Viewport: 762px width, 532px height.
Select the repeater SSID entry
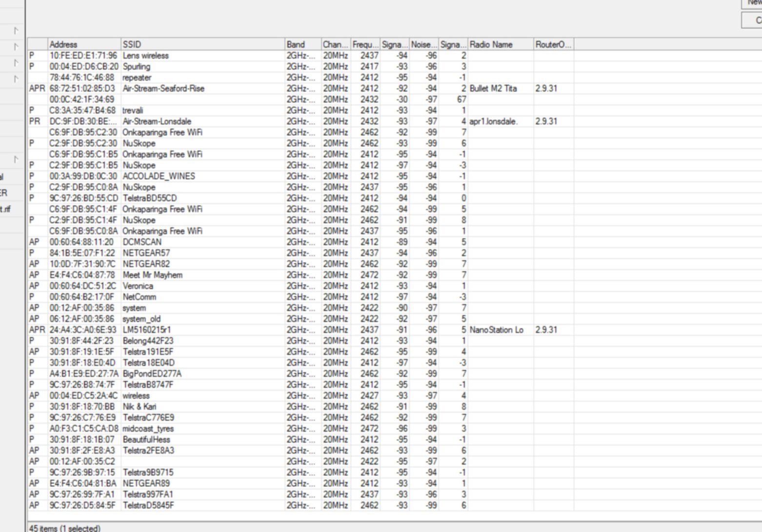(137, 78)
